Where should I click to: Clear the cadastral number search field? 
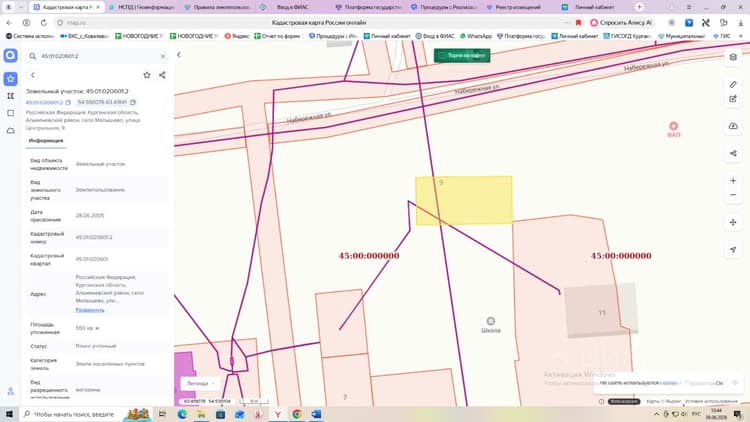pyautogui.click(x=163, y=56)
